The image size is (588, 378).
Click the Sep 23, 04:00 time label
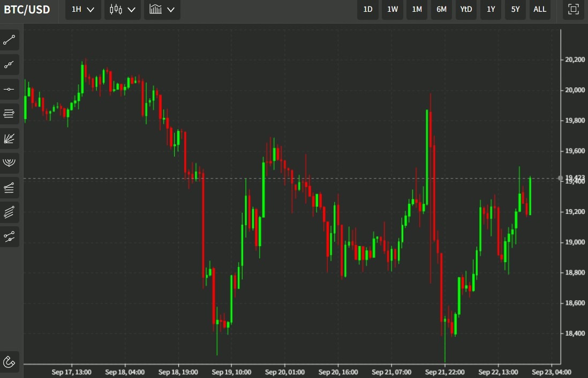pos(552,372)
